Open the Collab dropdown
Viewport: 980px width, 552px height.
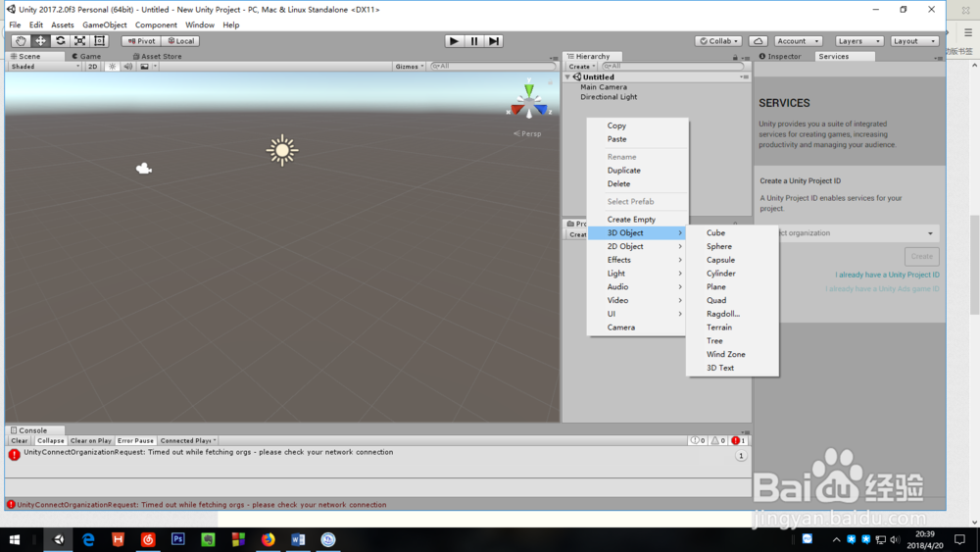click(x=718, y=40)
